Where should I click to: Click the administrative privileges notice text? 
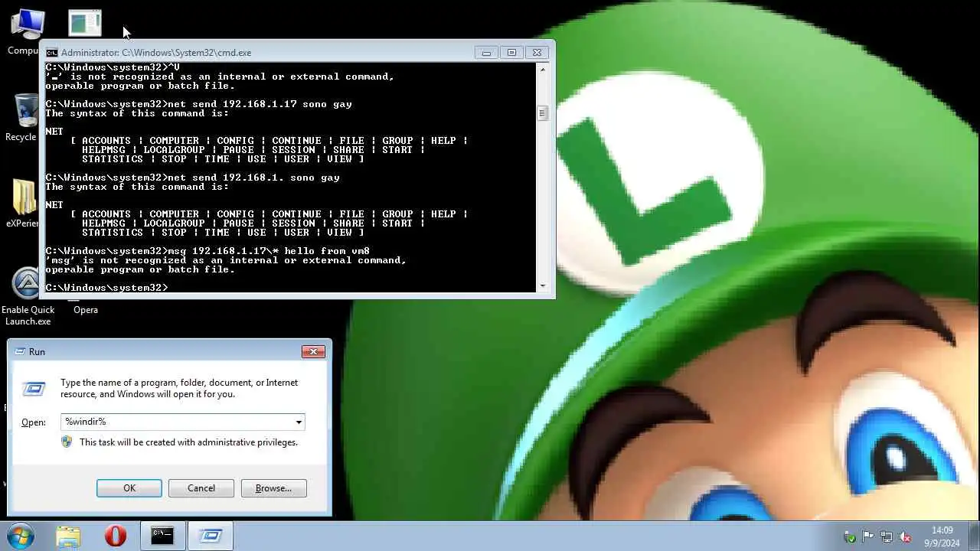tap(188, 442)
